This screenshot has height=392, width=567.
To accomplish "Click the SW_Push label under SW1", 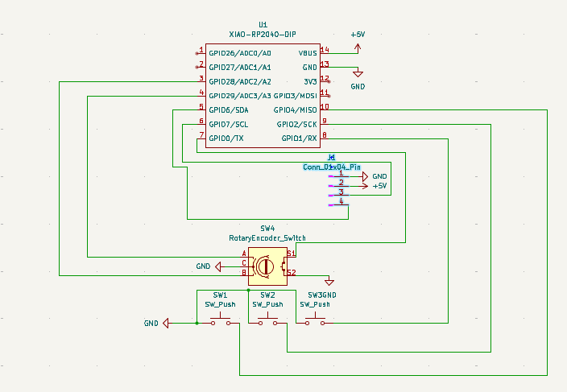I will pyautogui.click(x=220, y=304).
